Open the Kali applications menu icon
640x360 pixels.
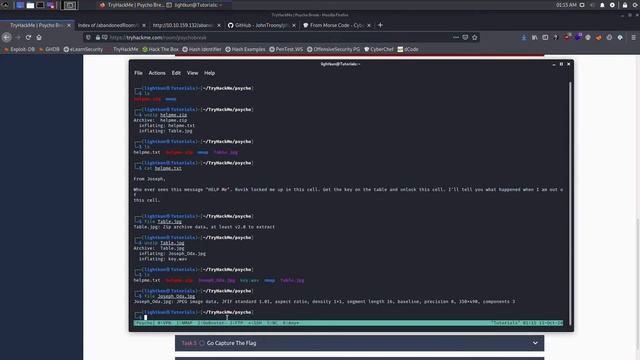(x=6, y=5)
